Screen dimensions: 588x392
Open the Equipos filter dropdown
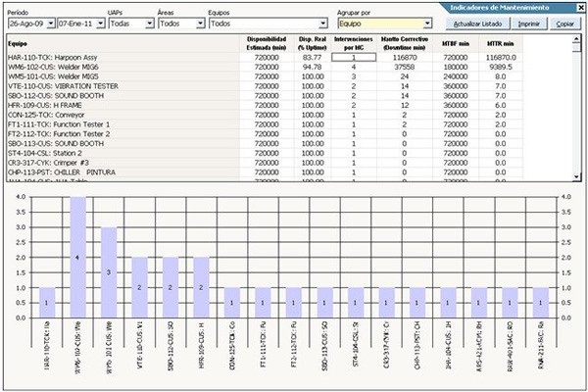pos(320,21)
